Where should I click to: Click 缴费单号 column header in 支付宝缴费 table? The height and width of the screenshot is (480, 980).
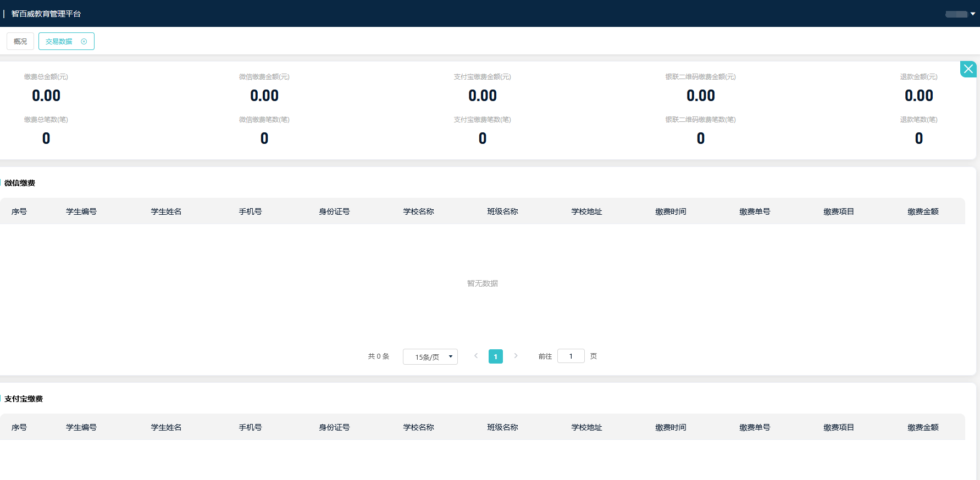pyautogui.click(x=755, y=427)
